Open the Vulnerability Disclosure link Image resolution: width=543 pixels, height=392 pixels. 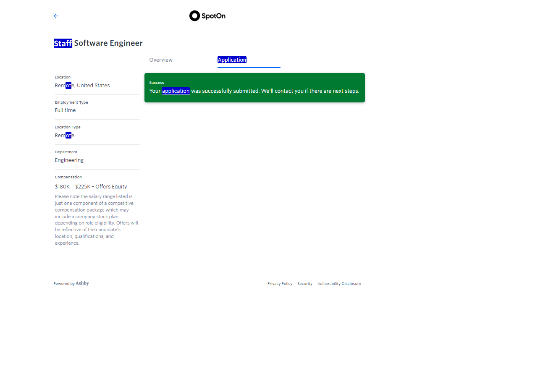[x=339, y=284]
